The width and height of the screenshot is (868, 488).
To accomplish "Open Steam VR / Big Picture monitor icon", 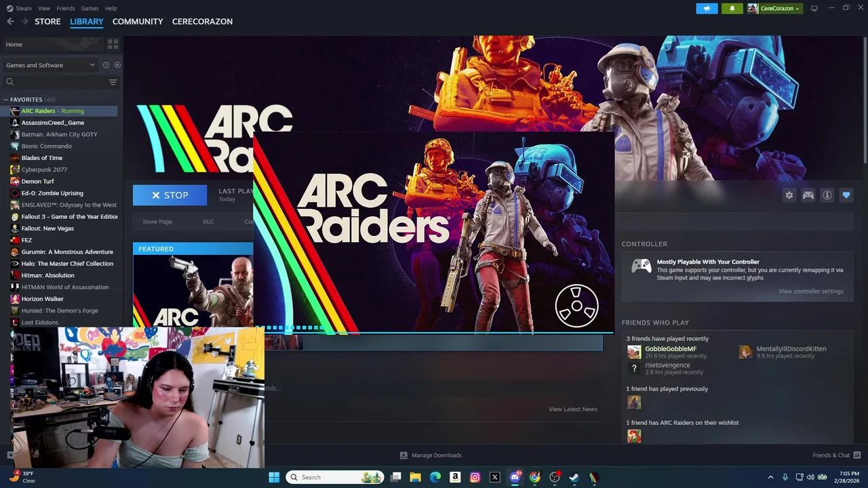I will coord(814,8).
